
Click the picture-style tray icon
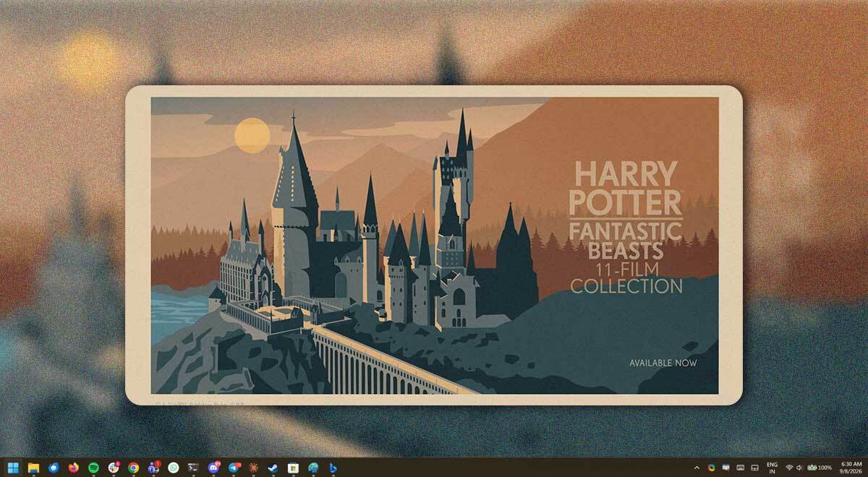point(726,468)
